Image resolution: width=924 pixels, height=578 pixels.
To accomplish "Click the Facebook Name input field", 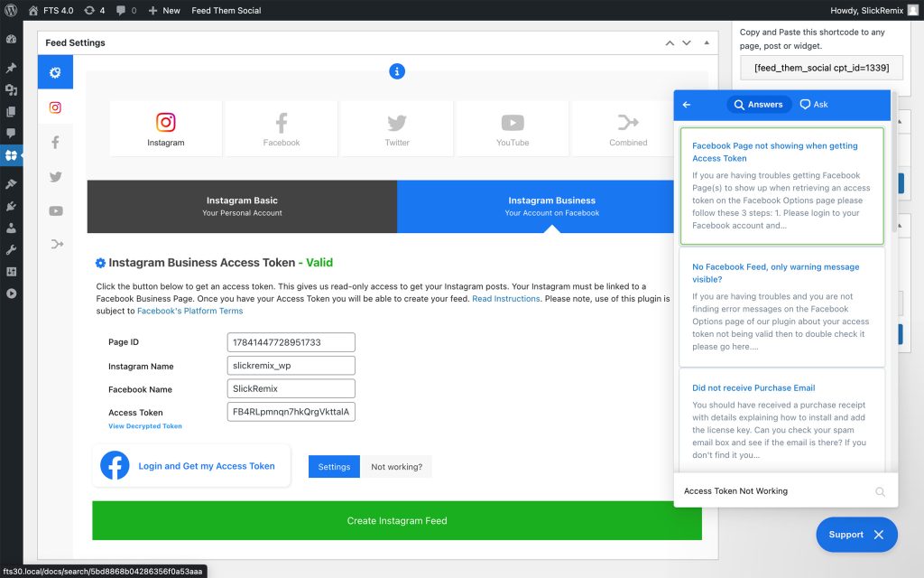I will click(291, 388).
